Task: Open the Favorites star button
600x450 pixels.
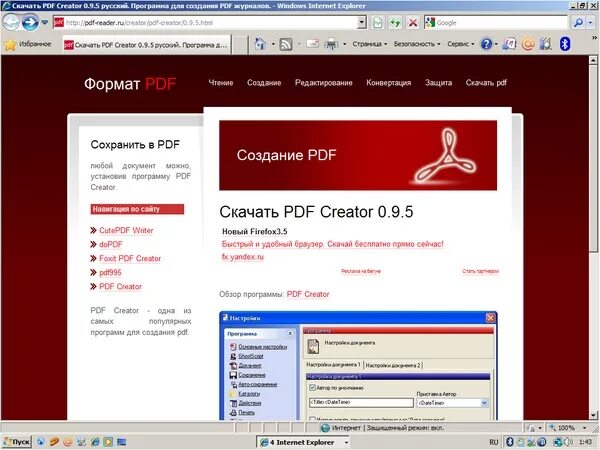Action: pyautogui.click(x=28, y=44)
